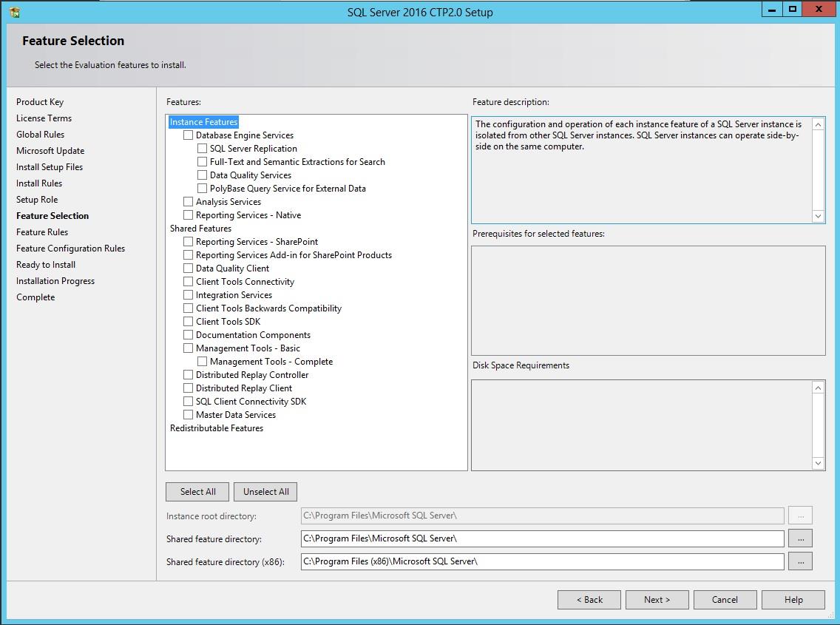Click Installation Progress step
The height and width of the screenshot is (625, 840).
[55, 281]
